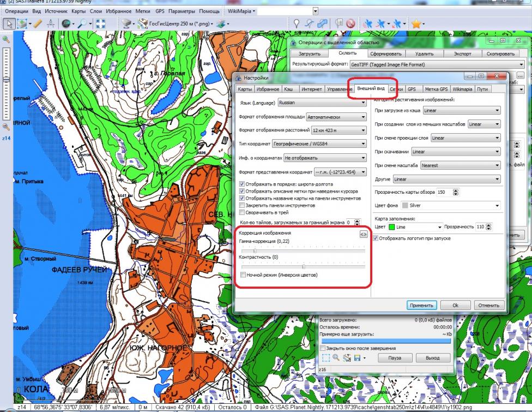The image size is (532, 412).
Task: Click the yellow star favorites icon
Action: [416, 23]
